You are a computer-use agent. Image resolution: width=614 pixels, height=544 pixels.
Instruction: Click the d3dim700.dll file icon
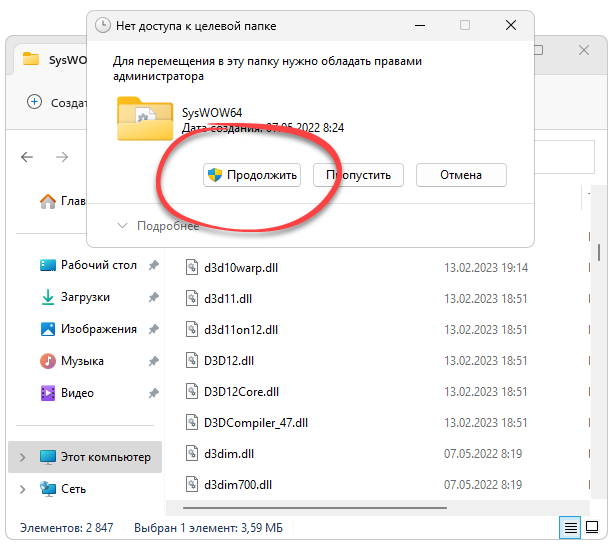(191, 484)
